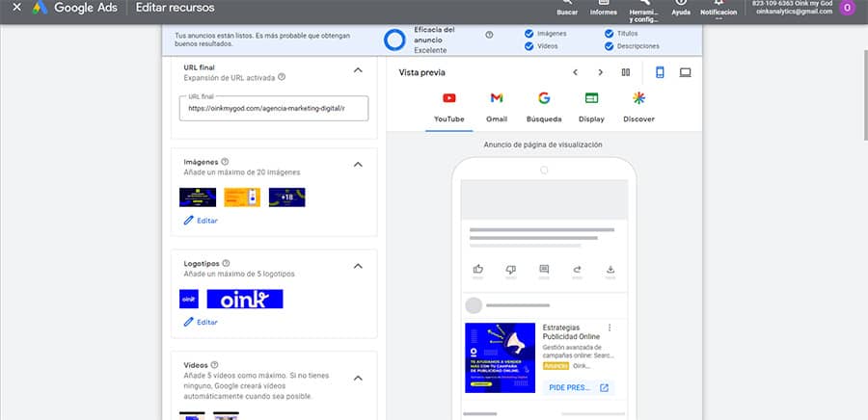Collapse the URL final section
This screenshot has width=868, height=420.
[358, 70]
